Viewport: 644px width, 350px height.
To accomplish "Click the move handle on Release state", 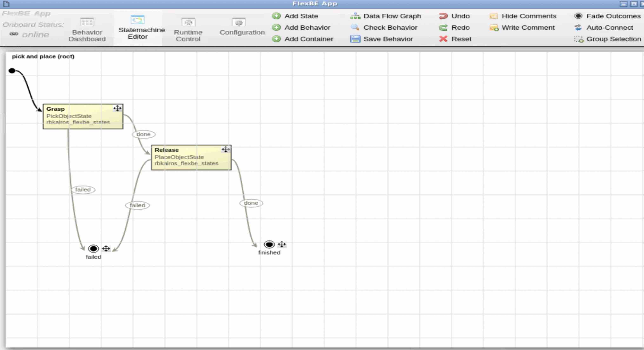I will pos(226,149).
